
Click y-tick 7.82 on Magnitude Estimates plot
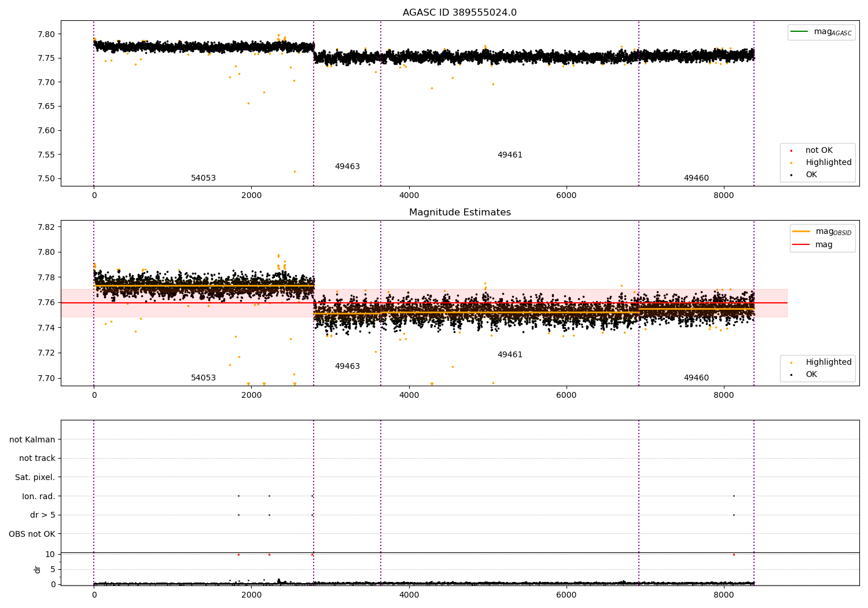pyautogui.click(x=46, y=227)
